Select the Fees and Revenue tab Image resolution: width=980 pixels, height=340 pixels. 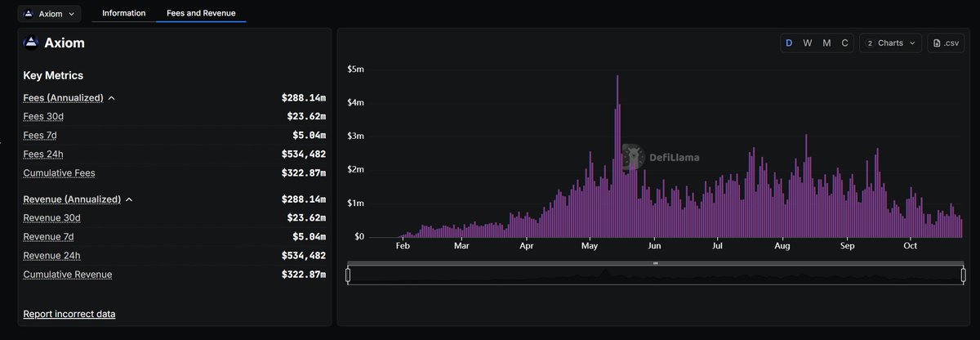(x=201, y=13)
